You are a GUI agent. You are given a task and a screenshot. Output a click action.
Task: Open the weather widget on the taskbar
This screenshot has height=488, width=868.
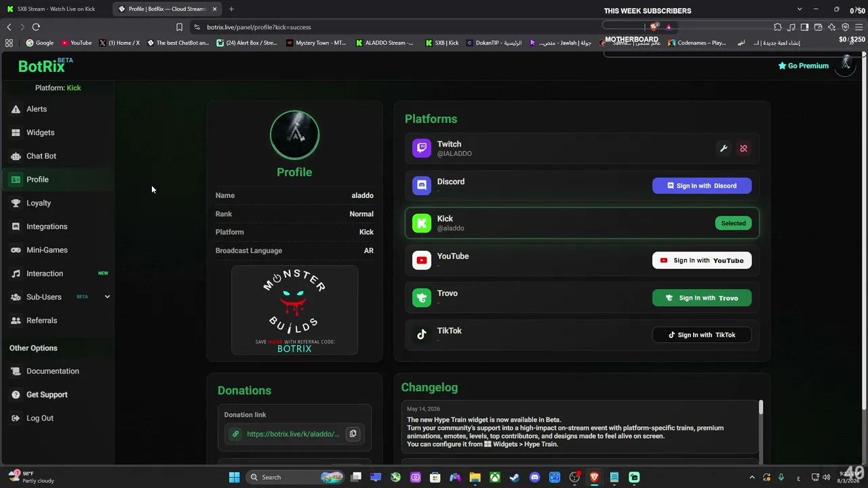[x=31, y=477]
